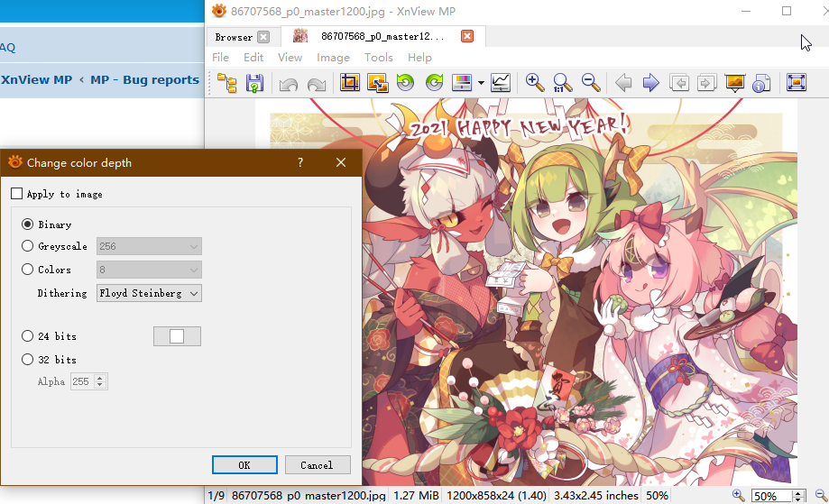Zoom out with the minus magnifier
Image resolution: width=829 pixels, height=504 pixels.
click(x=590, y=82)
